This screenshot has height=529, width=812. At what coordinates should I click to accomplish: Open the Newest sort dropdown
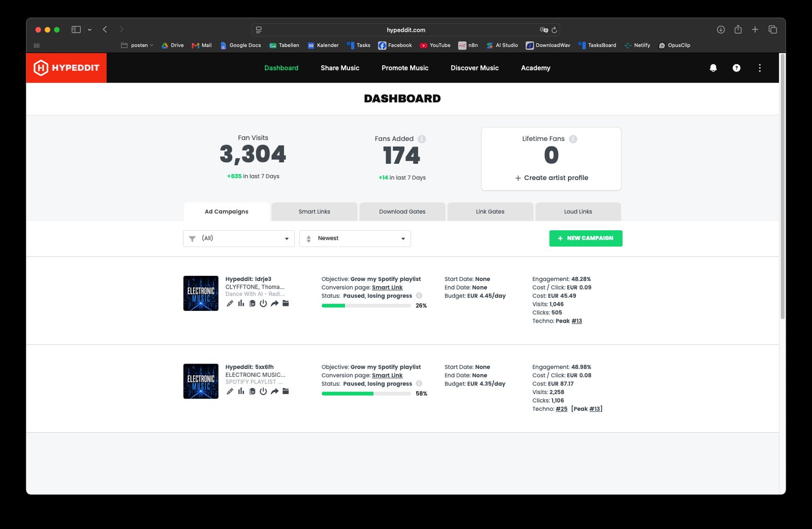coord(355,238)
